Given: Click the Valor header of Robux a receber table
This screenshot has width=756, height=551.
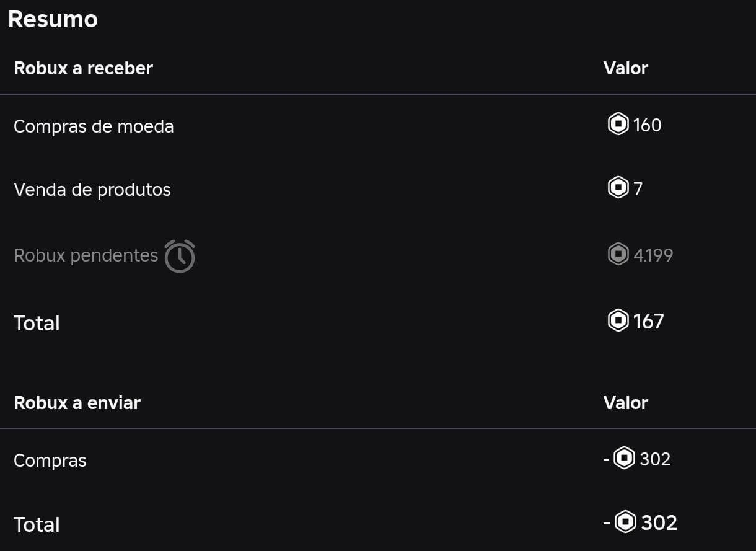Looking at the screenshot, I should (x=625, y=68).
